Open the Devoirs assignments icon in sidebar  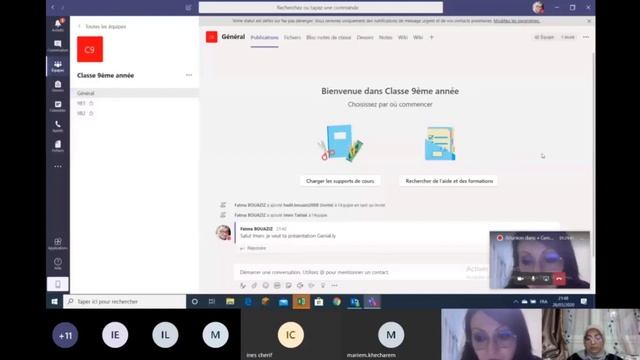(x=58, y=86)
